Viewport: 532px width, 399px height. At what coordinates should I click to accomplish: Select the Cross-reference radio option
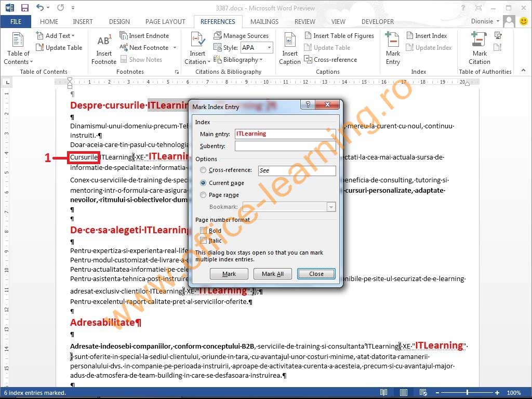pos(203,170)
